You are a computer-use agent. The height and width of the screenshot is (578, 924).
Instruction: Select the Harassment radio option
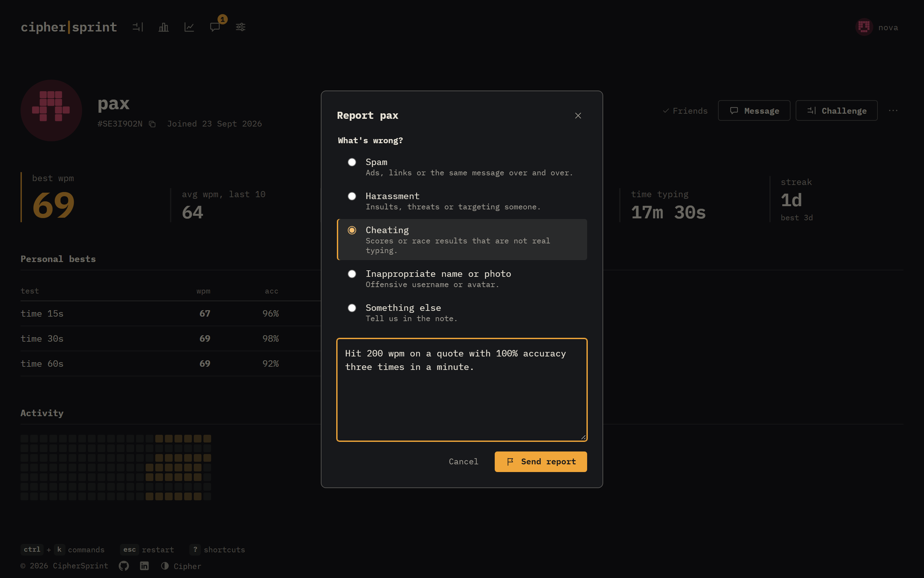coord(462,201)
